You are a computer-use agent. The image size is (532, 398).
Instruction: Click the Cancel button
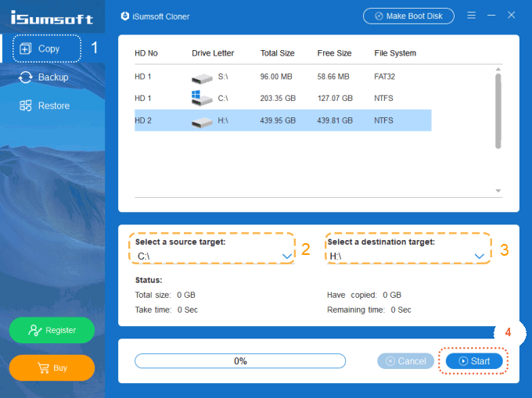tap(406, 361)
